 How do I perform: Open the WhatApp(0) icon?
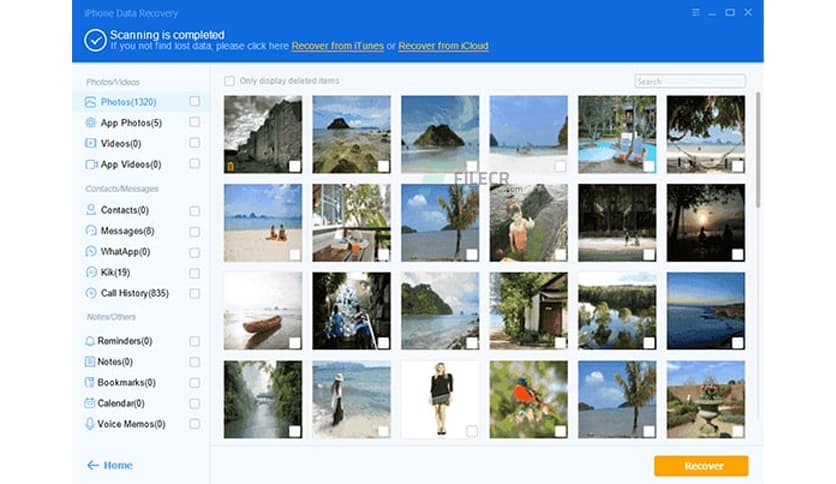(91, 251)
